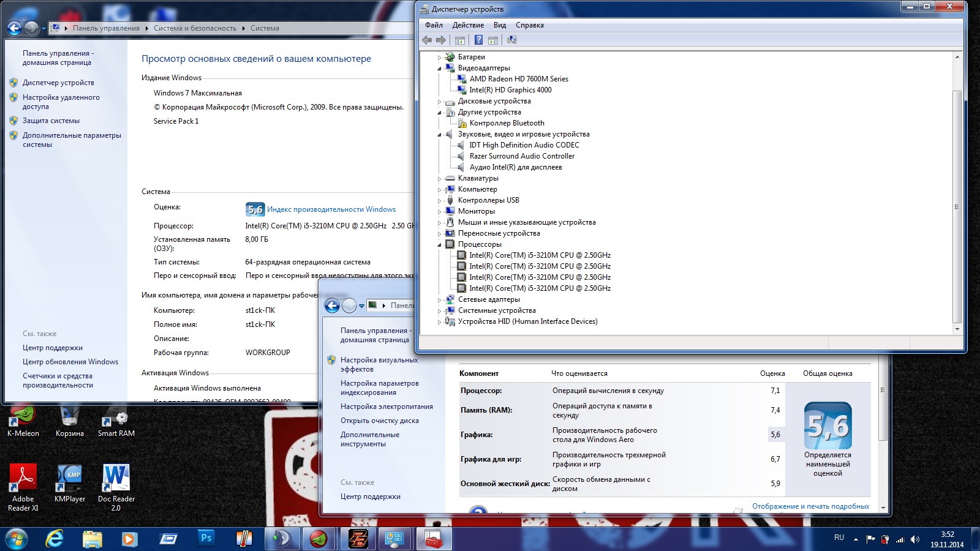Image resolution: width=980 pixels, height=551 pixels.
Task: Expand the Мониторы node
Action: click(439, 212)
